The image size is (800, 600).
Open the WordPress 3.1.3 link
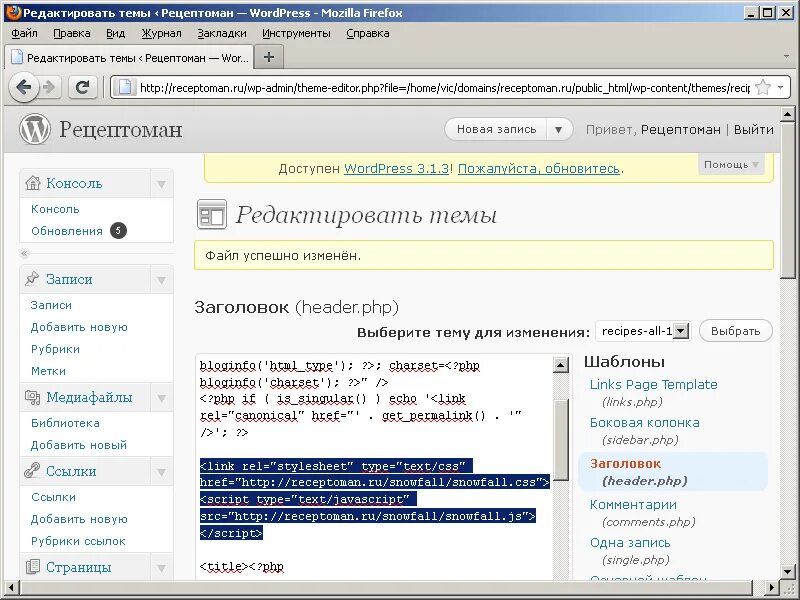click(x=396, y=168)
